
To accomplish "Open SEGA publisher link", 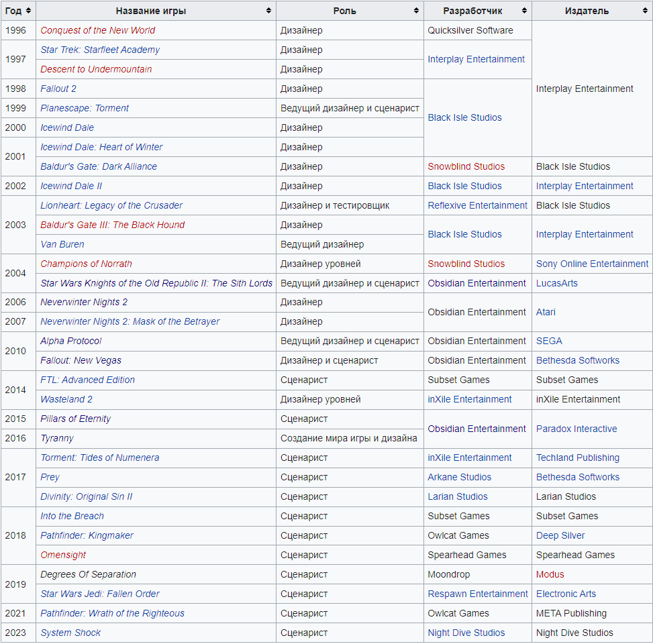I will pos(549,341).
